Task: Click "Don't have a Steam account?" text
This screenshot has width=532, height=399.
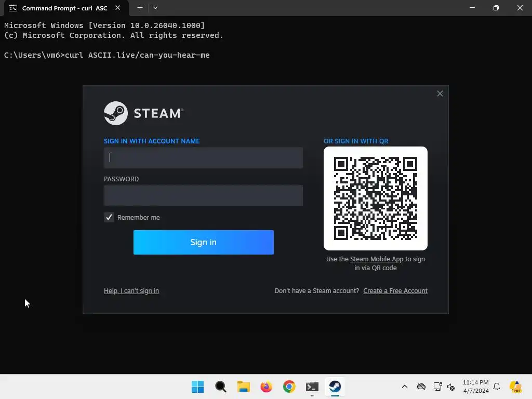Action: click(x=316, y=291)
